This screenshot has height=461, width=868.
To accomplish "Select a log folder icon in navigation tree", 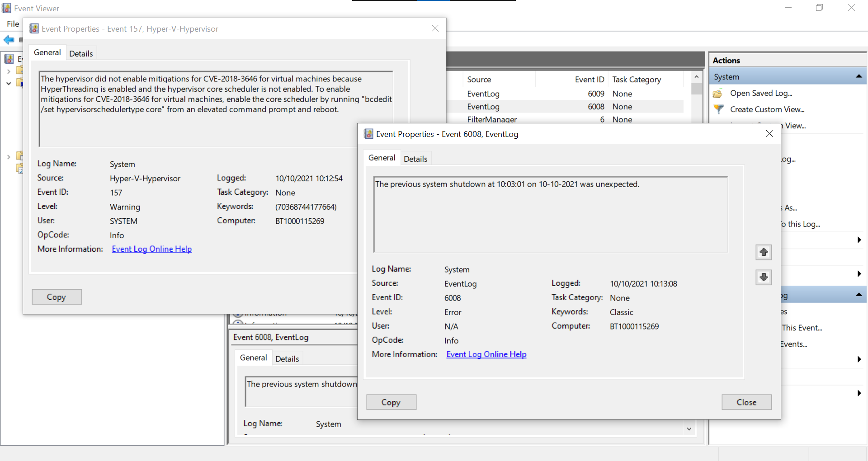I will click(19, 70).
